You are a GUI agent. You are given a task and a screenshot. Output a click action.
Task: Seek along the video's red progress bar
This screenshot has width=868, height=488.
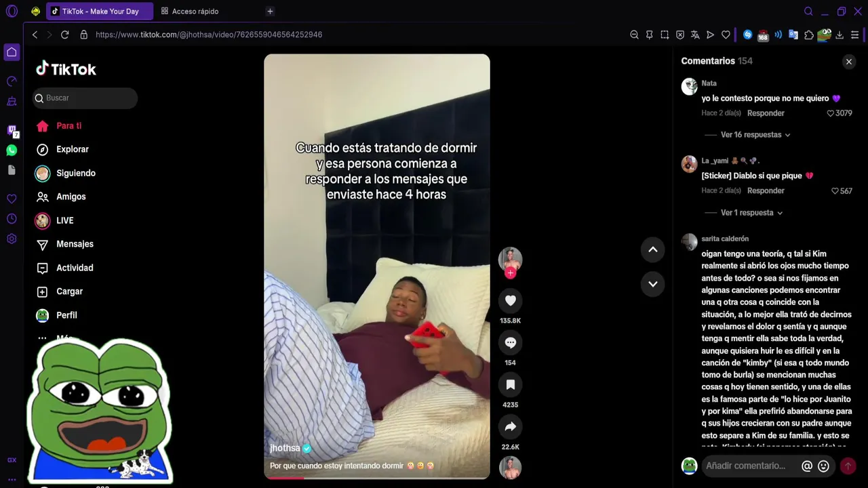coord(376,478)
